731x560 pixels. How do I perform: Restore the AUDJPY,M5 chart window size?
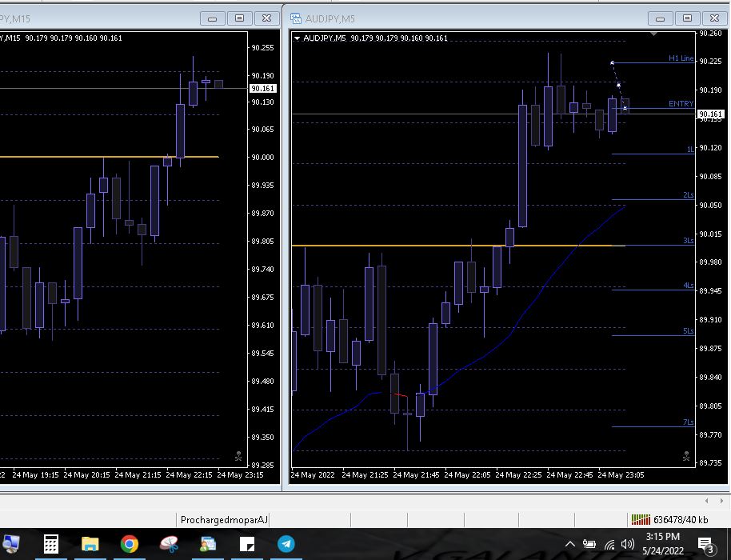[687, 18]
